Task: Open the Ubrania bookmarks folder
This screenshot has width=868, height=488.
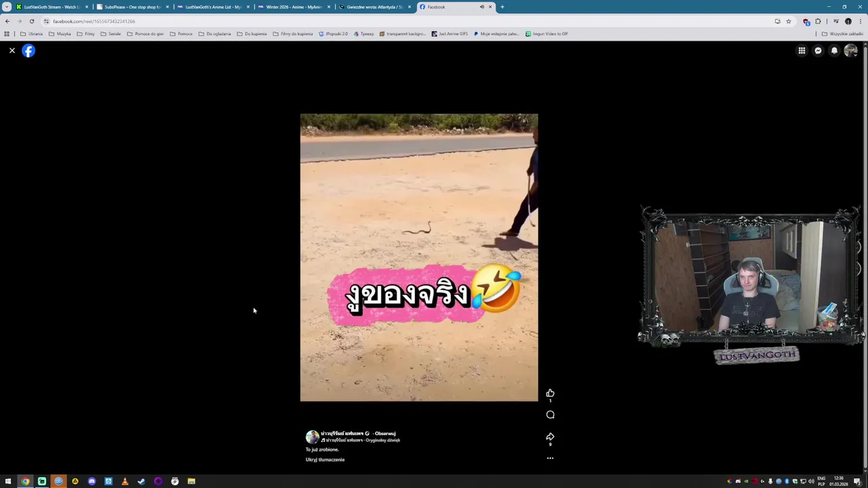Action: [32, 34]
